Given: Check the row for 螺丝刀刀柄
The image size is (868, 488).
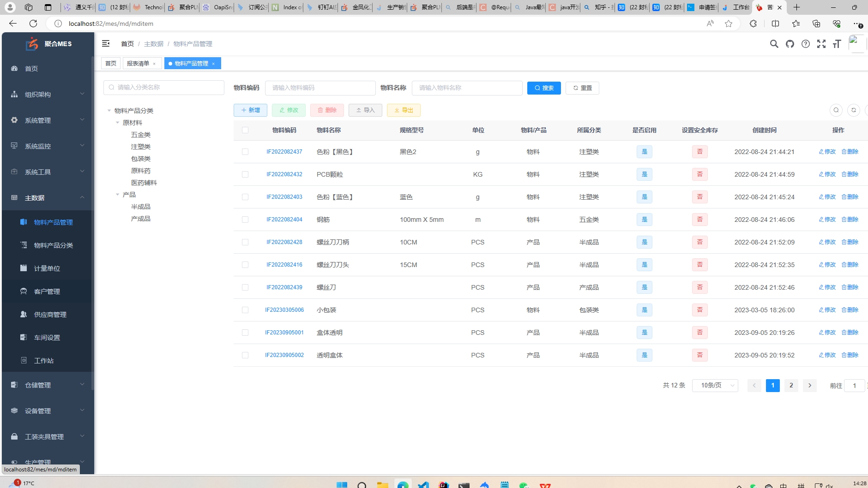Looking at the screenshot, I should (x=245, y=242).
